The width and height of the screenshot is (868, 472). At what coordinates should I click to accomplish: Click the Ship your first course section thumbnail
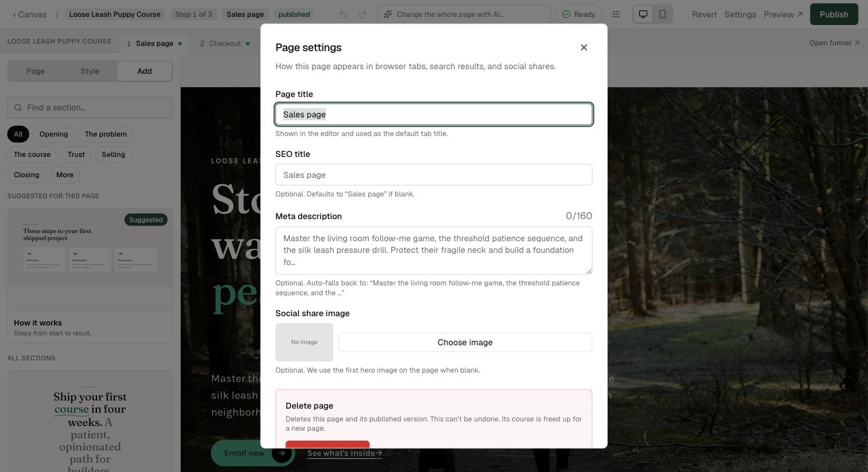pos(90,421)
